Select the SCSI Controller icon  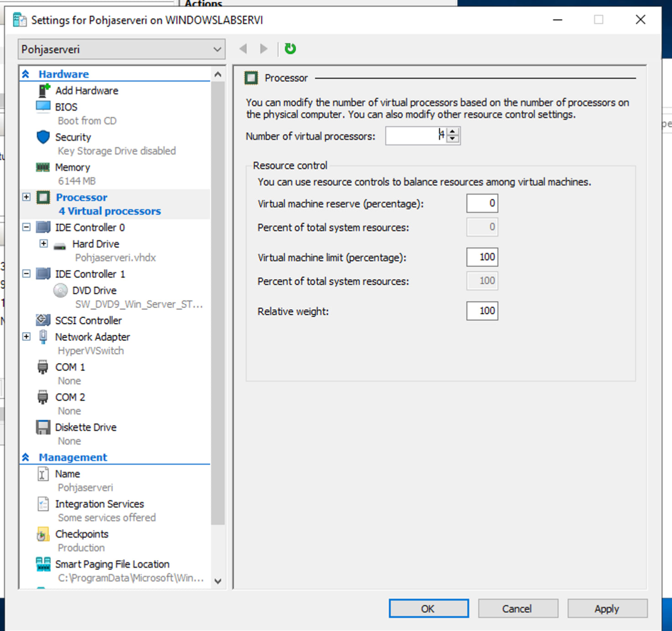pos(43,320)
